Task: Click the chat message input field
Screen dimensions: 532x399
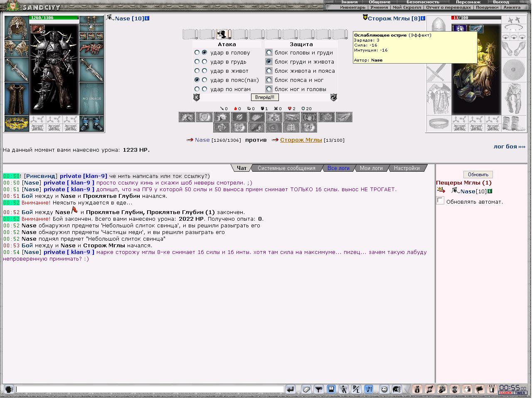Action: pos(150,389)
